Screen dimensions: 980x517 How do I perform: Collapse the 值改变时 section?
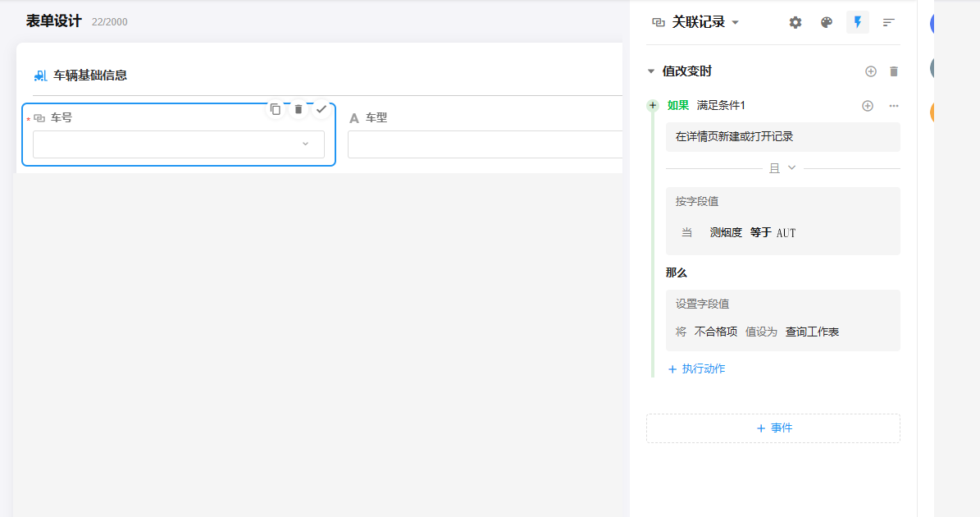(x=651, y=71)
